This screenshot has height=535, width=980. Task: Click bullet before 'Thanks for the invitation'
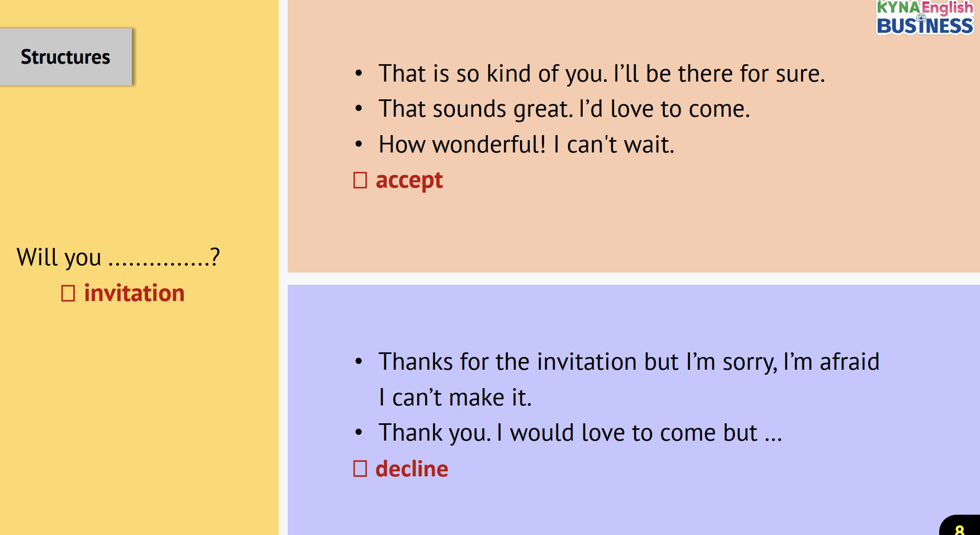click(x=359, y=362)
